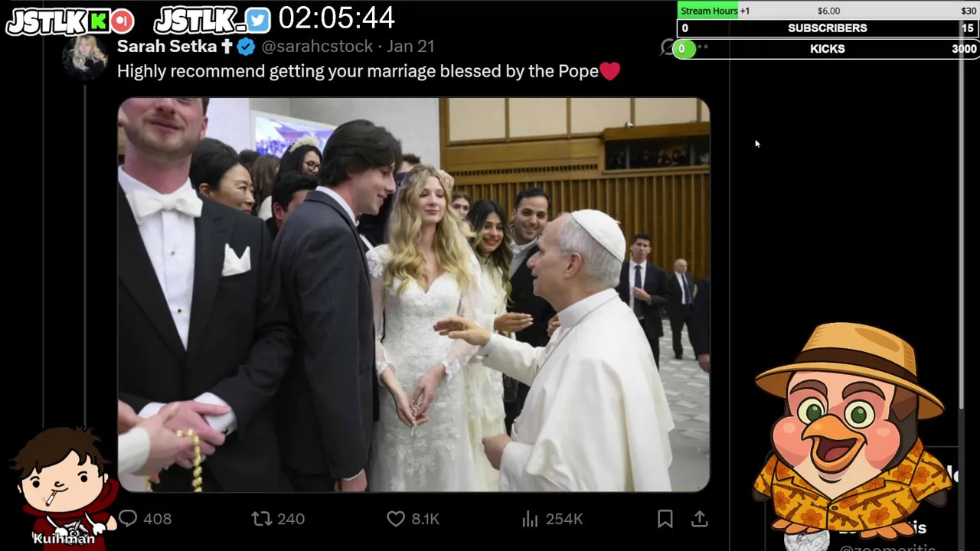Open Sarah Setka's profile avatar
The width and height of the screenshot is (980, 551).
[x=85, y=56]
